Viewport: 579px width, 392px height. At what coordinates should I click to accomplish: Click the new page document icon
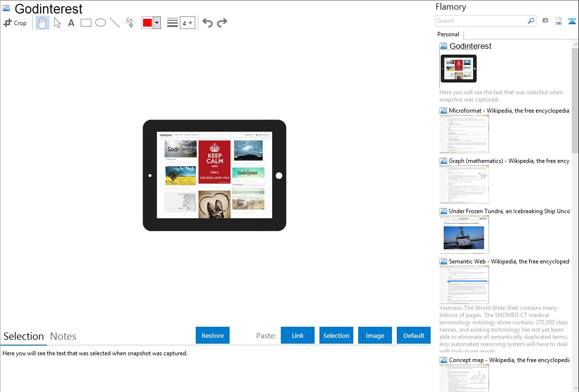559,21
